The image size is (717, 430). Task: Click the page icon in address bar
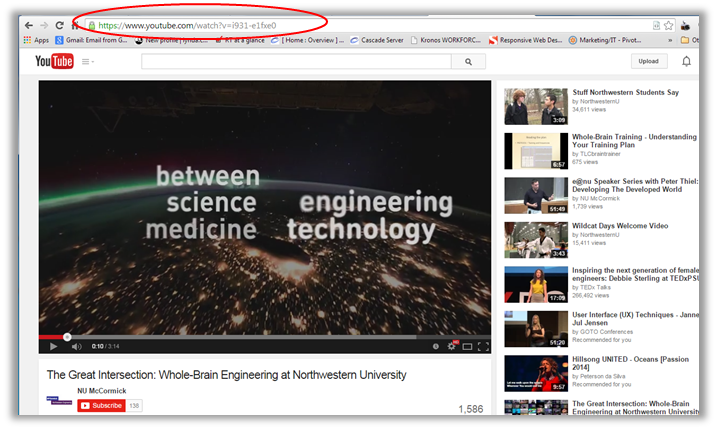(x=656, y=26)
